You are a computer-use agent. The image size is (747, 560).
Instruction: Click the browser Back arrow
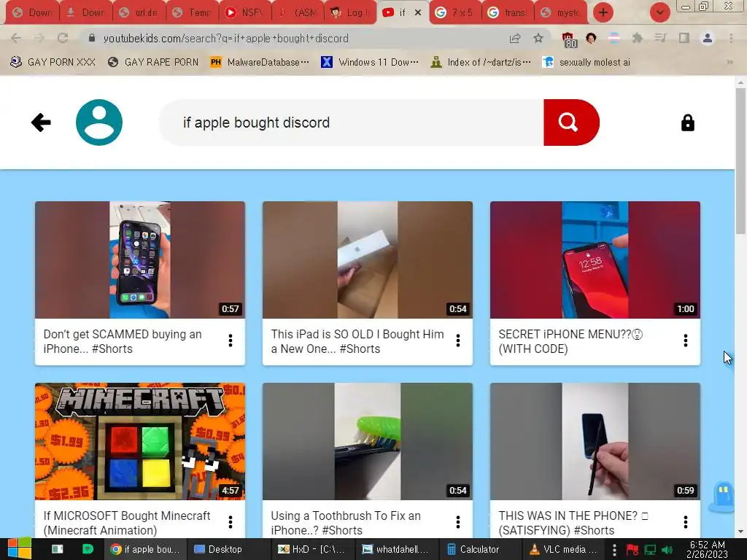(x=16, y=38)
